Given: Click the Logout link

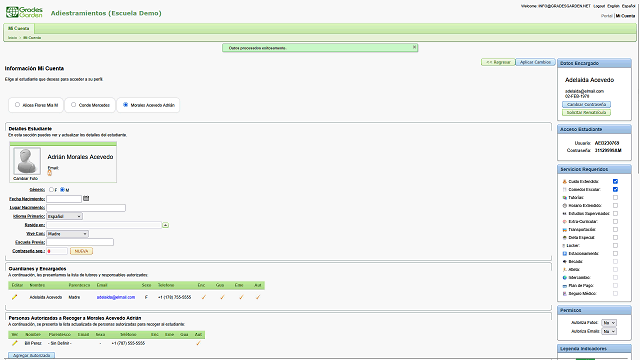Looking at the screenshot, I should (x=599, y=6).
